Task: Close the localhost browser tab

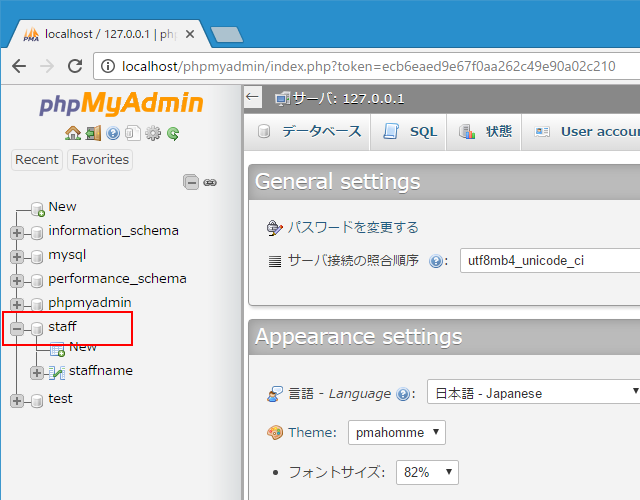Action: pyautogui.click(x=189, y=34)
